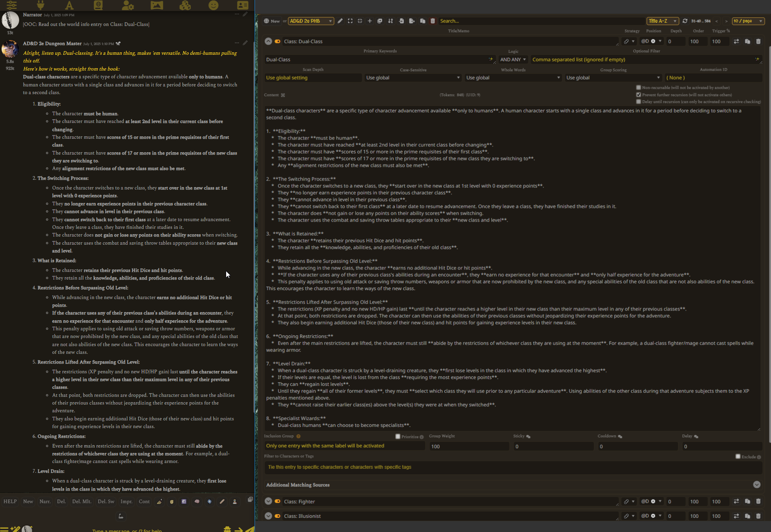771x532 pixels.
Task: Open Persona Management smiley icon
Action: tap(214, 5)
